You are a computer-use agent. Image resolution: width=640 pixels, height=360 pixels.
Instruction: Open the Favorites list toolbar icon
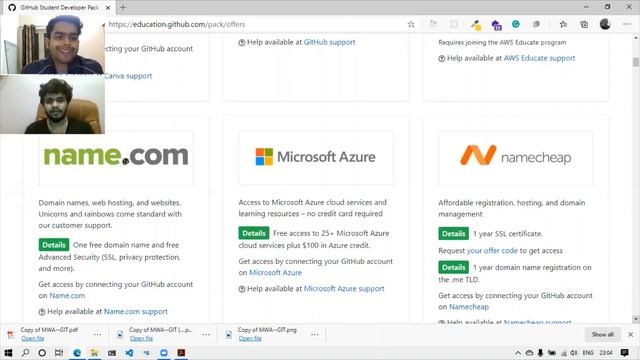[x=563, y=24]
